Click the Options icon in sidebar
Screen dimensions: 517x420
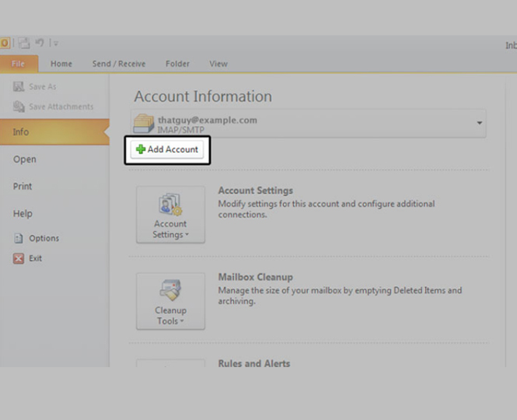click(x=19, y=239)
